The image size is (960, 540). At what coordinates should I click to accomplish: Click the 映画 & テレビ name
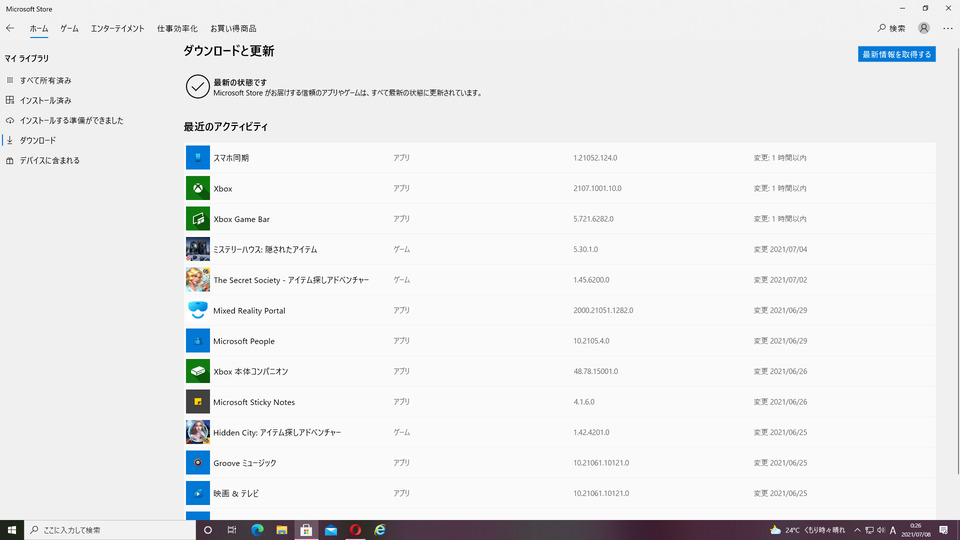(x=236, y=493)
